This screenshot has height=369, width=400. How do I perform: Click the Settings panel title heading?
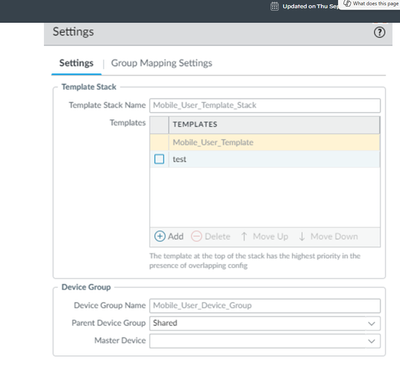73,32
